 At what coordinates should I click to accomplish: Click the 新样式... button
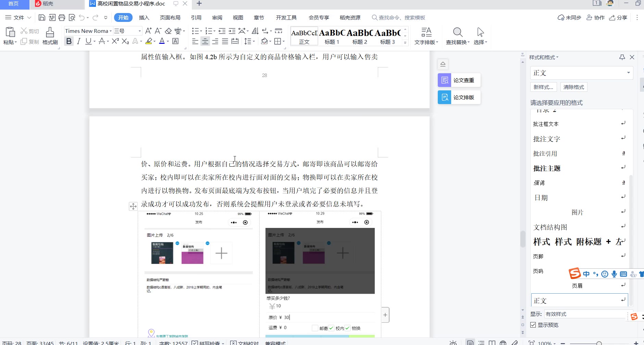[x=543, y=87]
